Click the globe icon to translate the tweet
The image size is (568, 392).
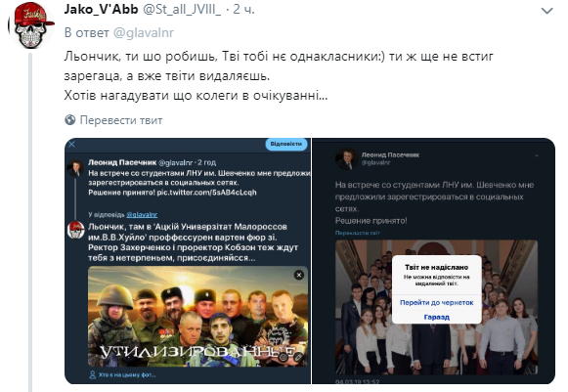coord(69,120)
